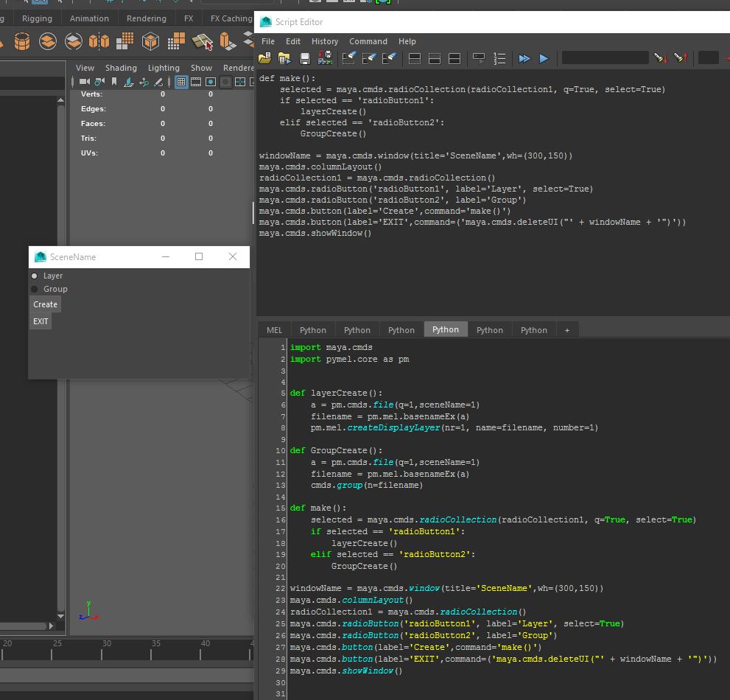Open the History menu in Script Editor
The width and height of the screenshot is (730, 700).
pos(324,41)
